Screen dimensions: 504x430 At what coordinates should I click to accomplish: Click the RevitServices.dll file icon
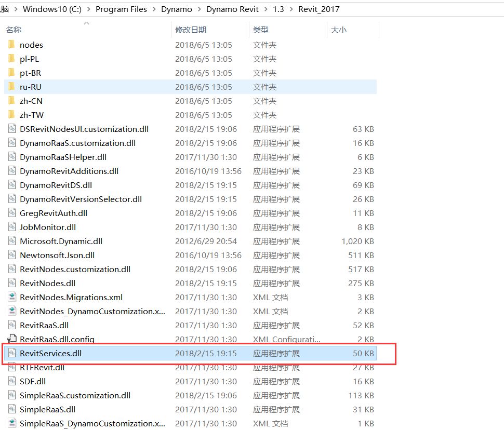12,353
